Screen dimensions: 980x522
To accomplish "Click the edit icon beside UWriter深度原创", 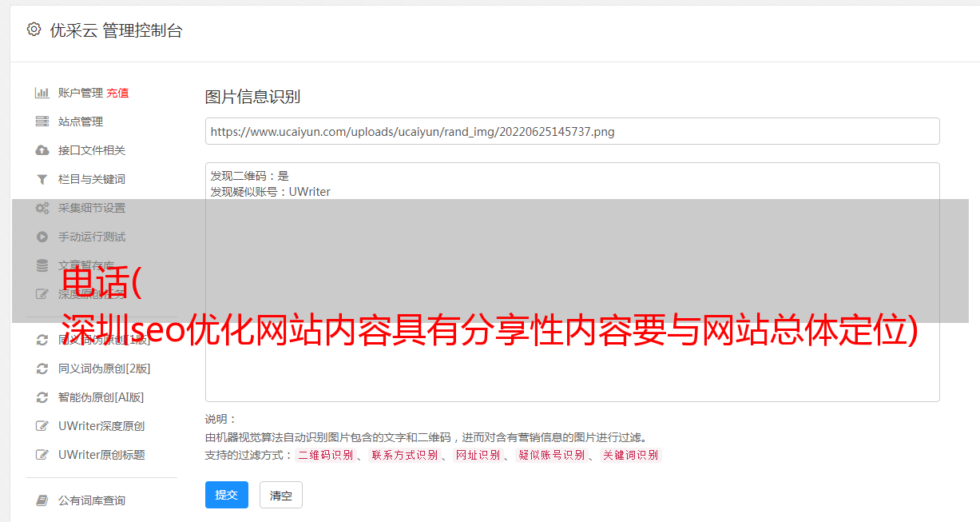I will click(x=42, y=426).
